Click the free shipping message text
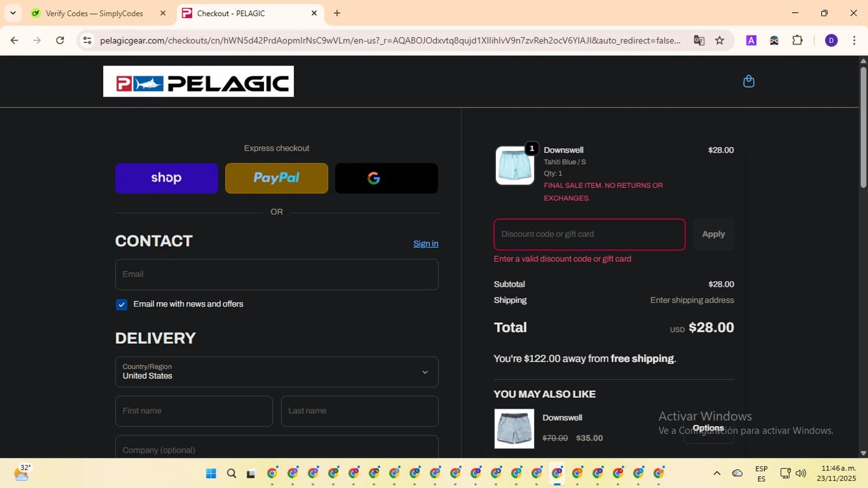Image resolution: width=868 pixels, height=488 pixels. [x=585, y=359]
